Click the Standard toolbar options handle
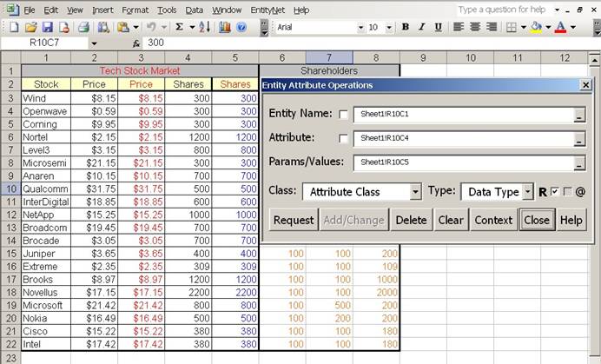Image resolution: width=601 pixels, height=364 pixels. click(x=264, y=28)
